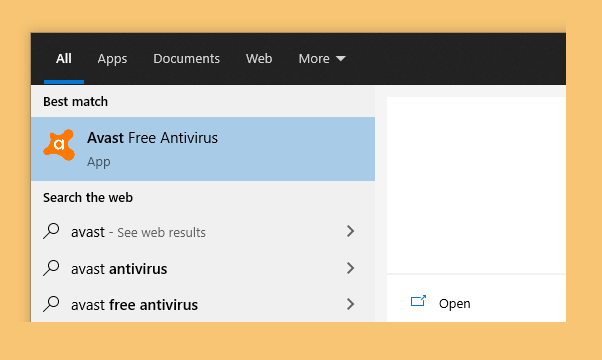602x360 pixels.
Task: Expand chevron for 'avast antivirus' suggestion
Action: pos(350,268)
